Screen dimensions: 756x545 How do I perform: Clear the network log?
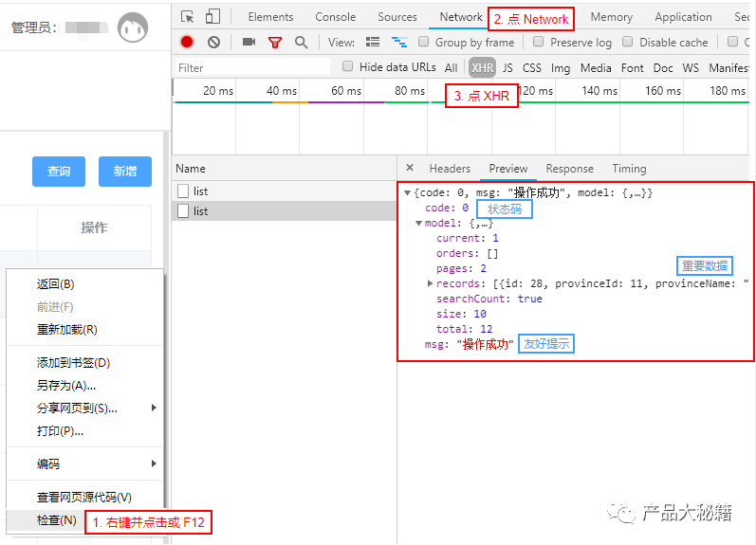(x=213, y=43)
